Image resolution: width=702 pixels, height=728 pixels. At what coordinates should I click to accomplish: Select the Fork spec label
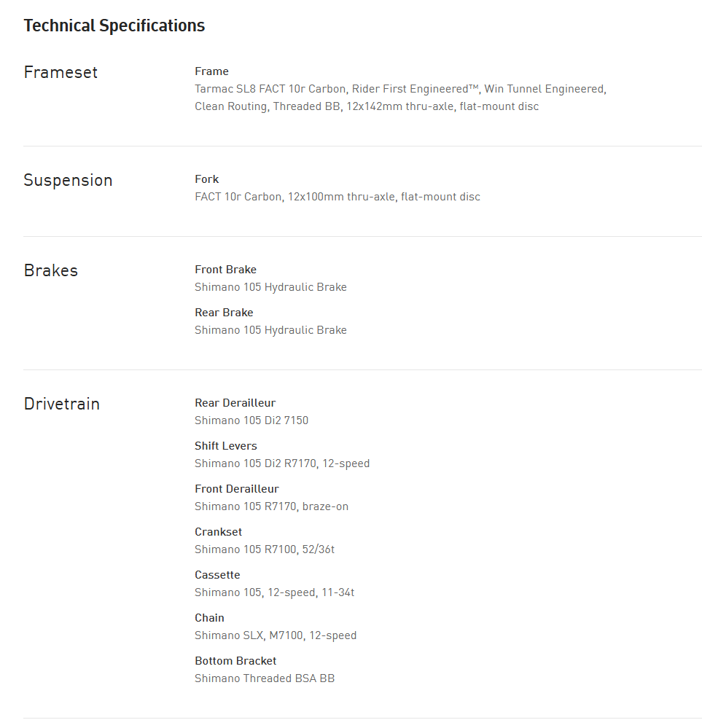(206, 179)
